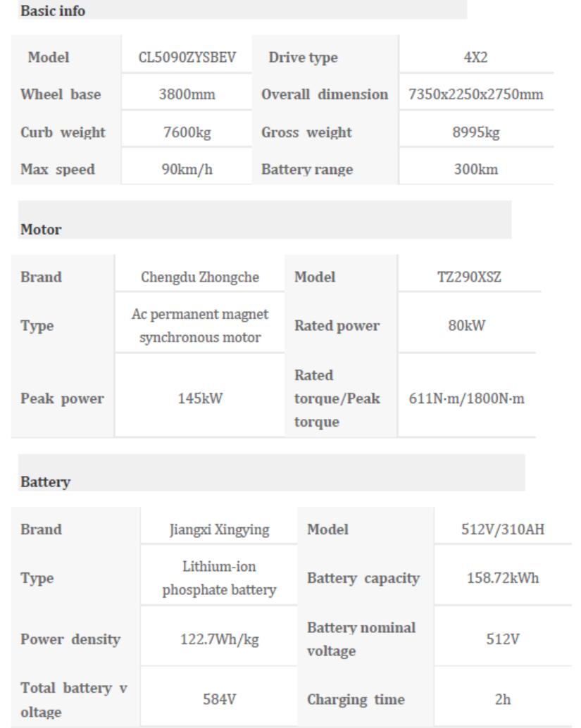Select the 7350x2250x2750mm dimension value

coord(475,95)
